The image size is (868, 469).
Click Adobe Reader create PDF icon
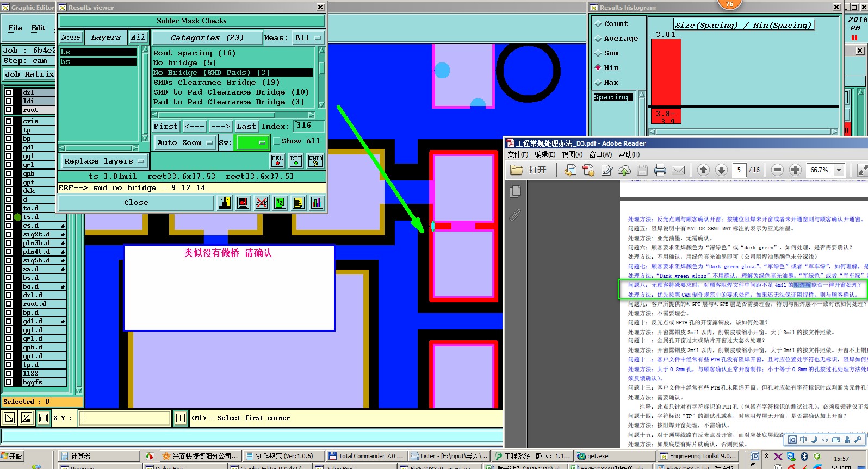588,170
